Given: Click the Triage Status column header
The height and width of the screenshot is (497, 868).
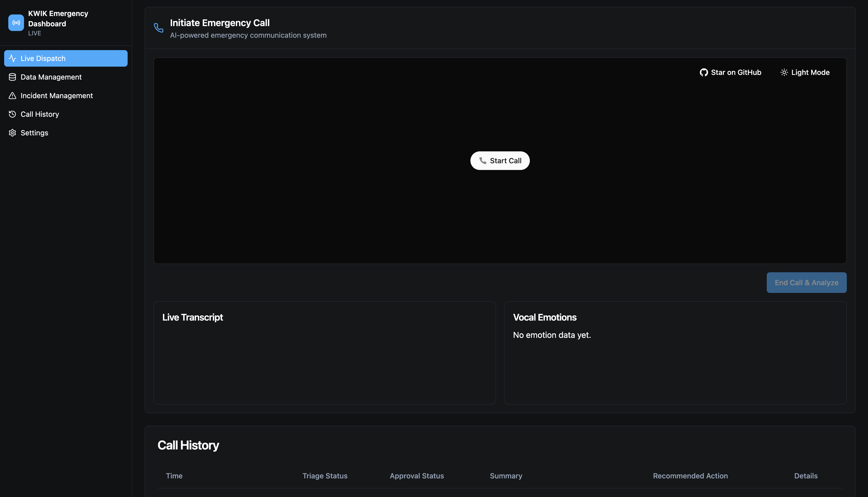Looking at the screenshot, I should point(325,476).
